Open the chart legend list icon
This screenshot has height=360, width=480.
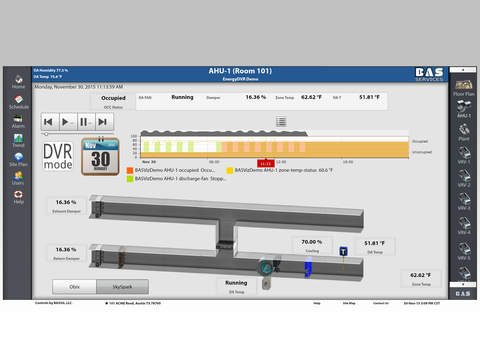point(281,122)
